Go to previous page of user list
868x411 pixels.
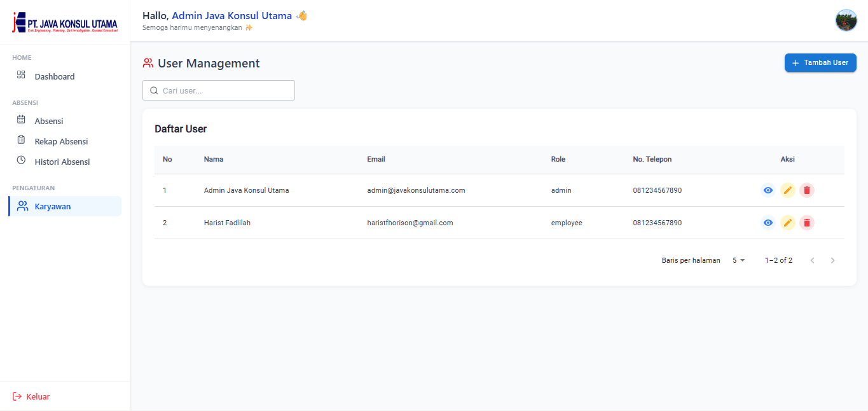click(x=812, y=260)
